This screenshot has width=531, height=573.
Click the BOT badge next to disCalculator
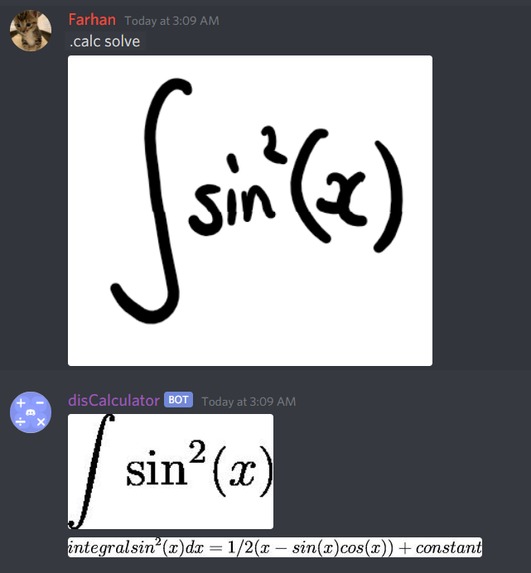[x=178, y=400]
